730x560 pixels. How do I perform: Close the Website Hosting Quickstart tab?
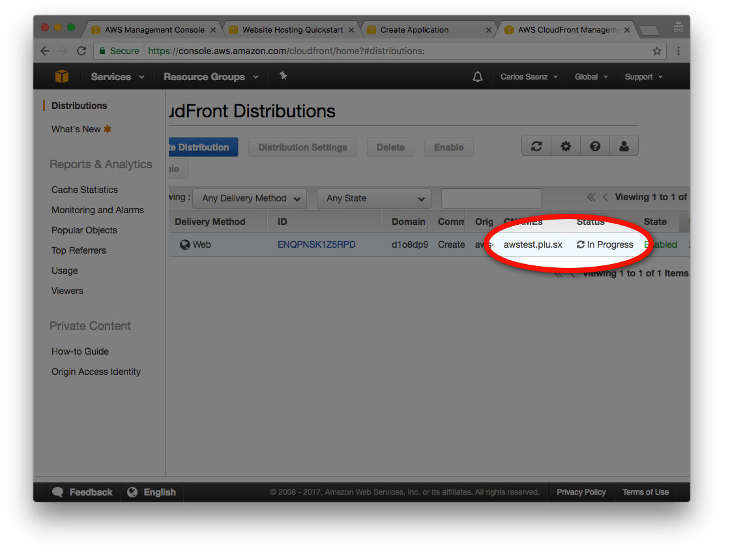pyautogui.click(x=351, y=30)
